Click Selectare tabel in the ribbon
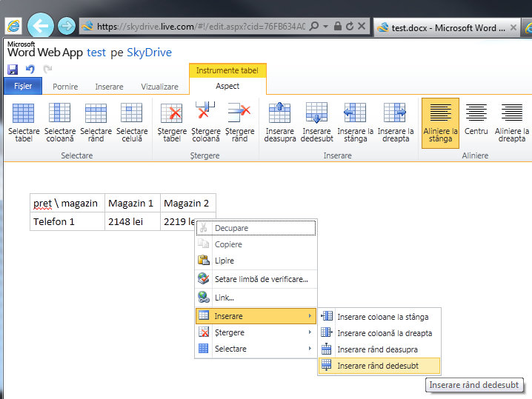The image size is (532, 399). [x=24, y=123]
